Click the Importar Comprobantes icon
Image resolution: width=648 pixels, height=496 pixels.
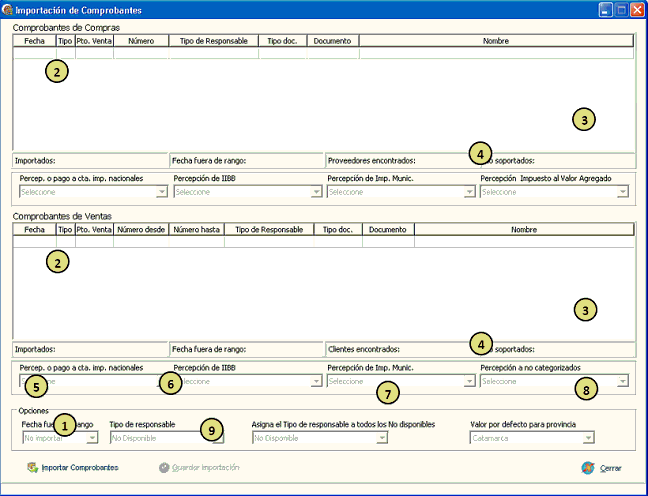32,467
